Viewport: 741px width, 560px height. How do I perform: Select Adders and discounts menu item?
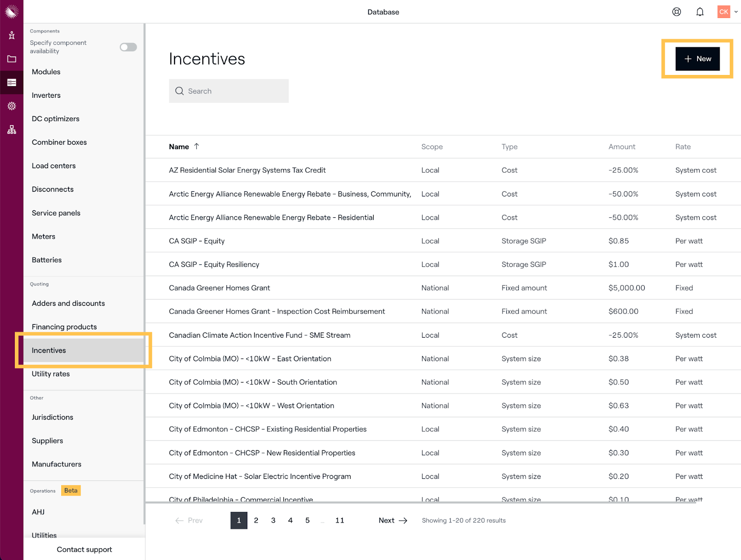(x=69, y=303)
